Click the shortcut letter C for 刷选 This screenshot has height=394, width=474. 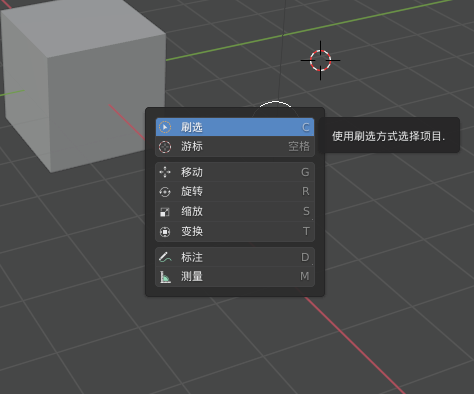(306, 127)
